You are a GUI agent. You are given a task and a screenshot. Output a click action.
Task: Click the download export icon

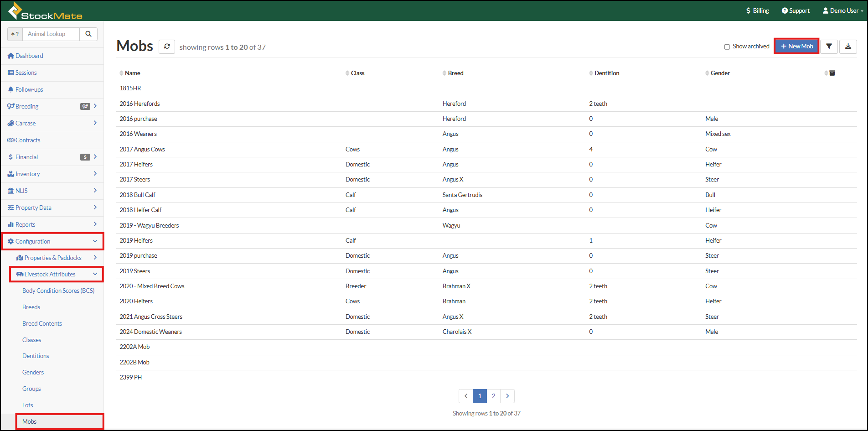click(848, 47)
